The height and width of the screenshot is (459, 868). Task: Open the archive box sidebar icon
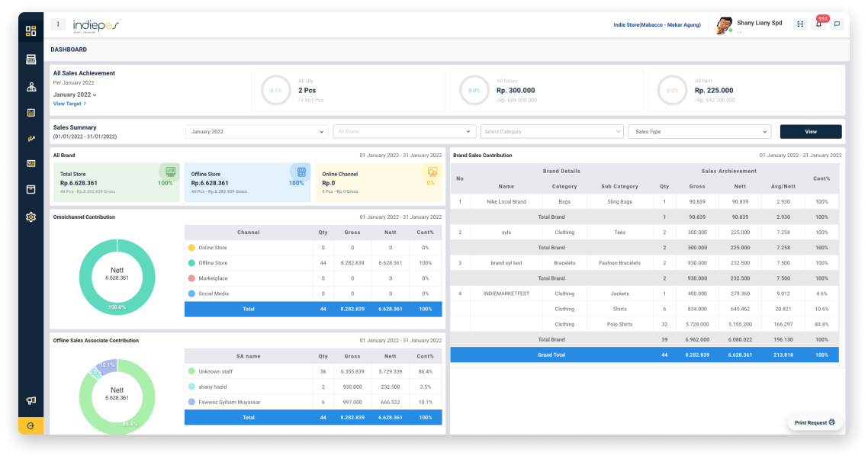pyautogui.click(x=31, y=189)
